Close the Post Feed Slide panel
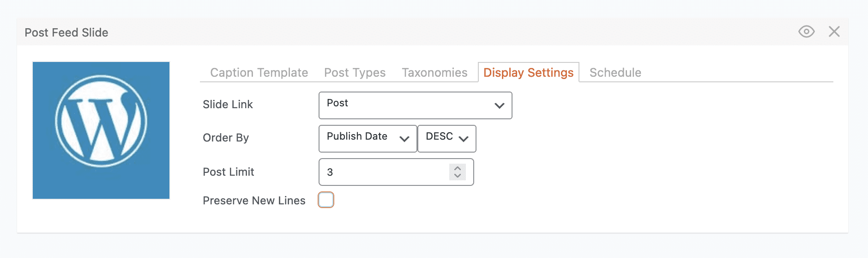 834,31
